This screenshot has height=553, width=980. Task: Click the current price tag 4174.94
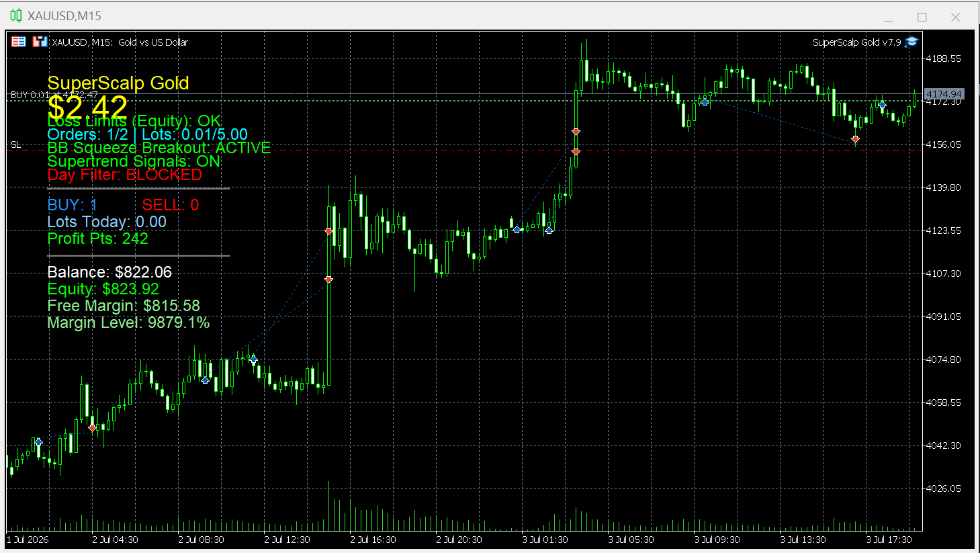click(944, 94)
